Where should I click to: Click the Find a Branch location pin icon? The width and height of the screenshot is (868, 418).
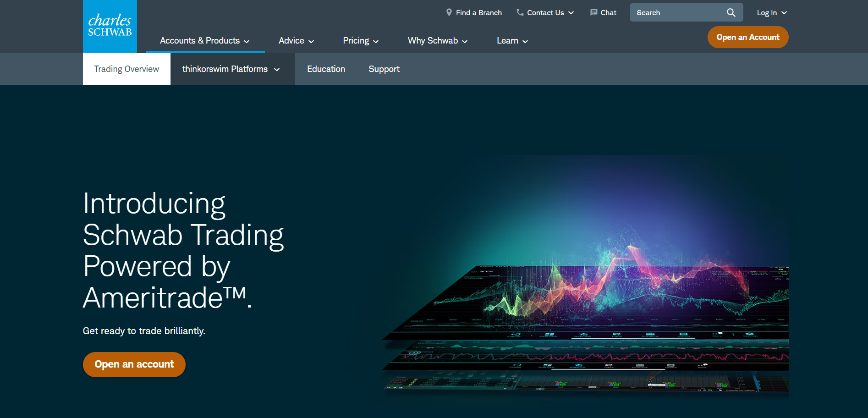point(449,12)
